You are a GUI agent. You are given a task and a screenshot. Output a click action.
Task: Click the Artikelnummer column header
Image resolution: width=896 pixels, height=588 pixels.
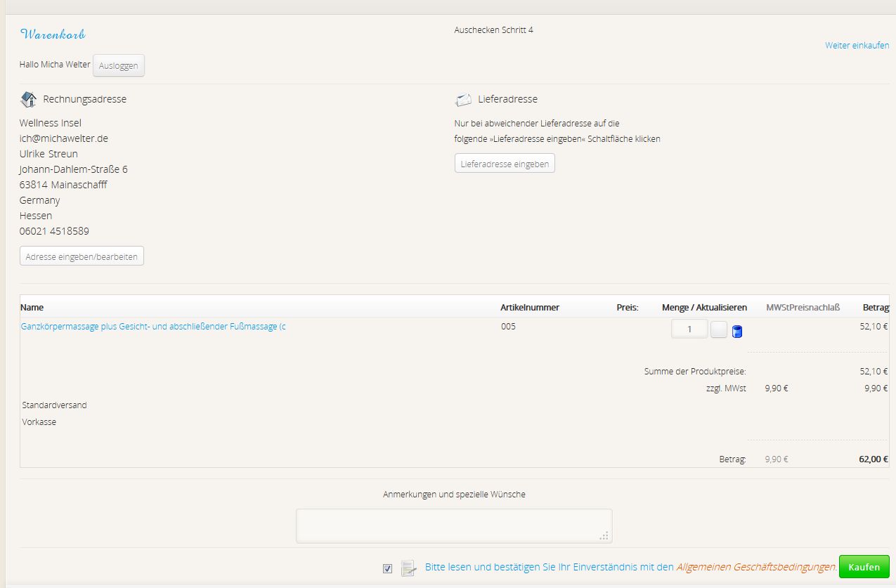(x=530, y=308)
